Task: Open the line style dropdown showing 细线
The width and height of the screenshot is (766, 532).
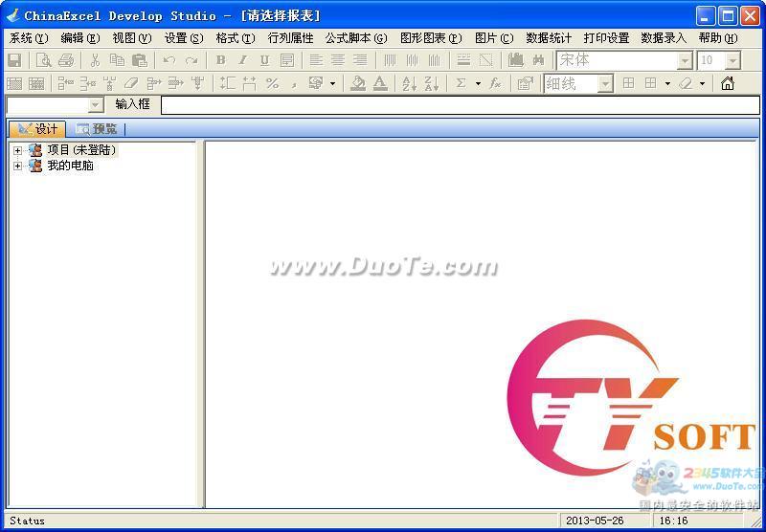Action: click(605, 84)
